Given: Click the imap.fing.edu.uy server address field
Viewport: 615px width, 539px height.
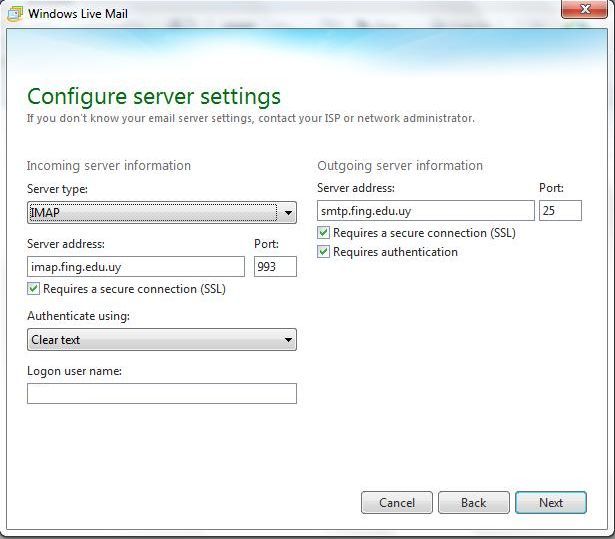Looking at the screenshot, I should click(x=135, y=267).
